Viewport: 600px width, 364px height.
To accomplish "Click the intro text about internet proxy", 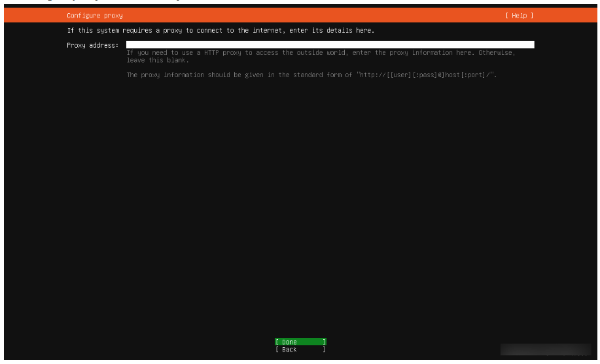I will pos(221,31).
